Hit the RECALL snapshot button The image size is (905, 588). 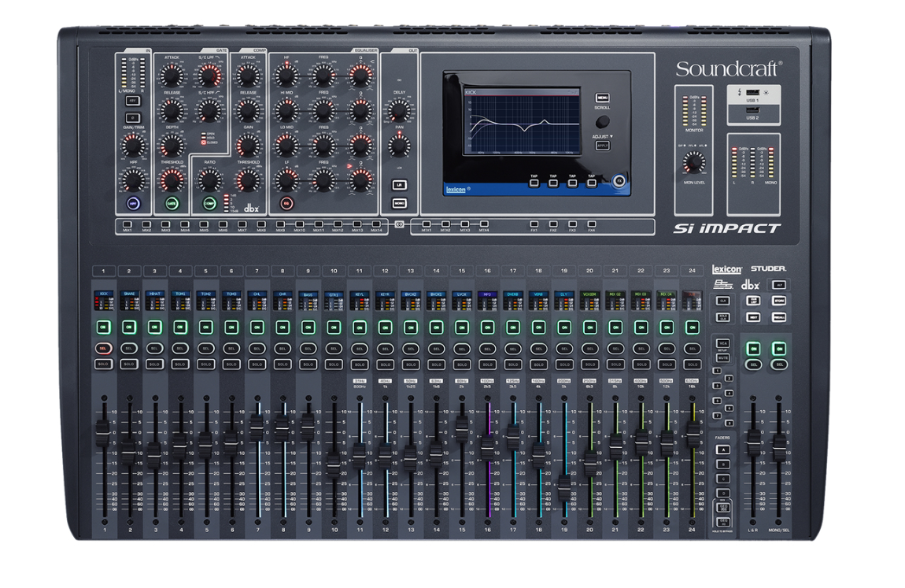[778, 316]
